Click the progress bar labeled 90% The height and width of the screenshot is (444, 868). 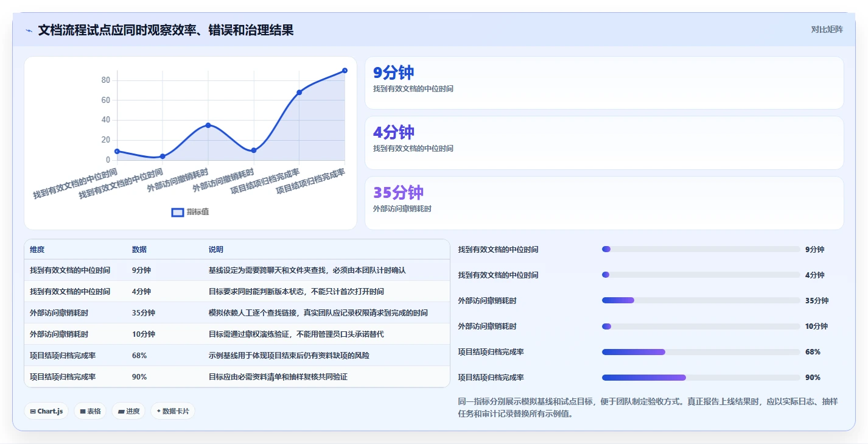701,378
